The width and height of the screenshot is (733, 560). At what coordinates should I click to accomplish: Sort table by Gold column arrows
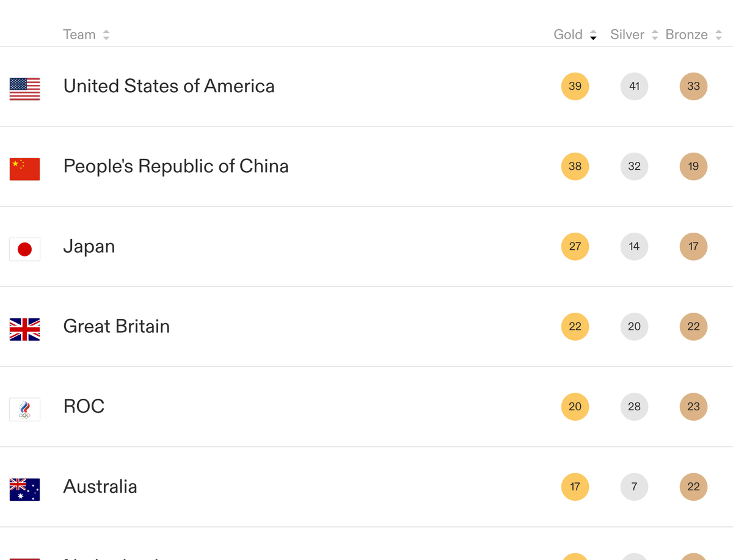pos(593,35)
